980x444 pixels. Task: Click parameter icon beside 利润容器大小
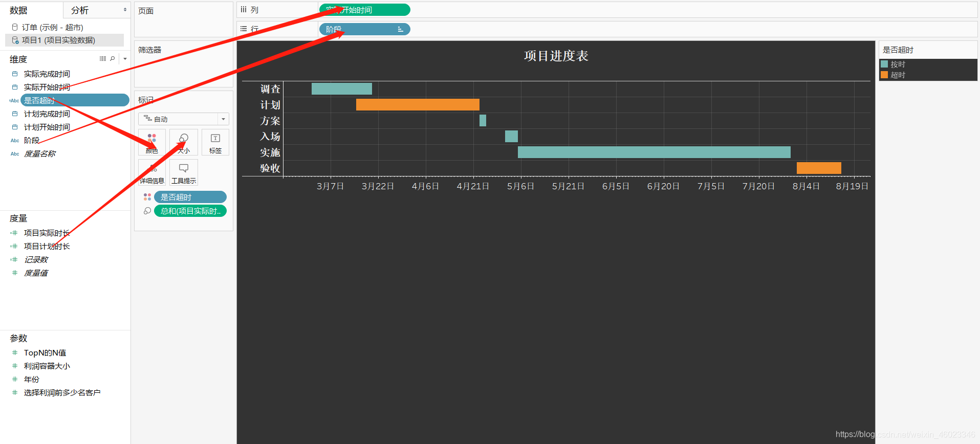tap(15, 366)
